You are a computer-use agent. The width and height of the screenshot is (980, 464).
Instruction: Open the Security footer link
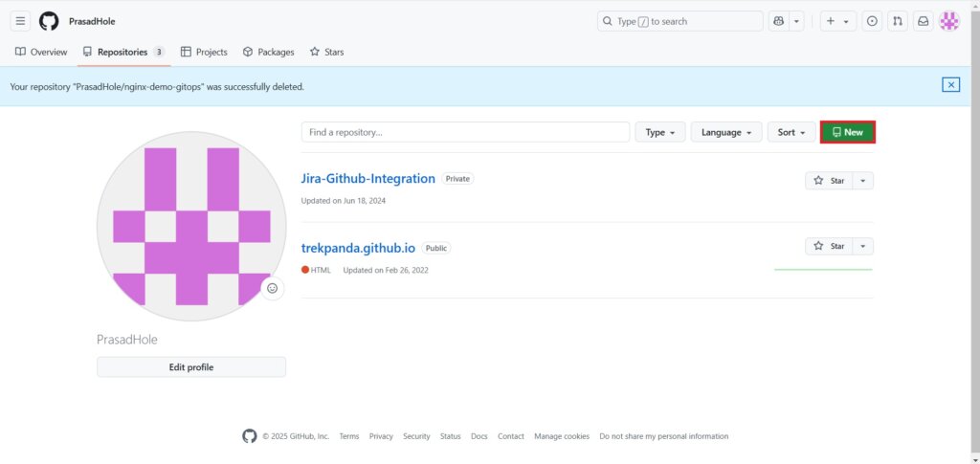click(x=416, y=436)
